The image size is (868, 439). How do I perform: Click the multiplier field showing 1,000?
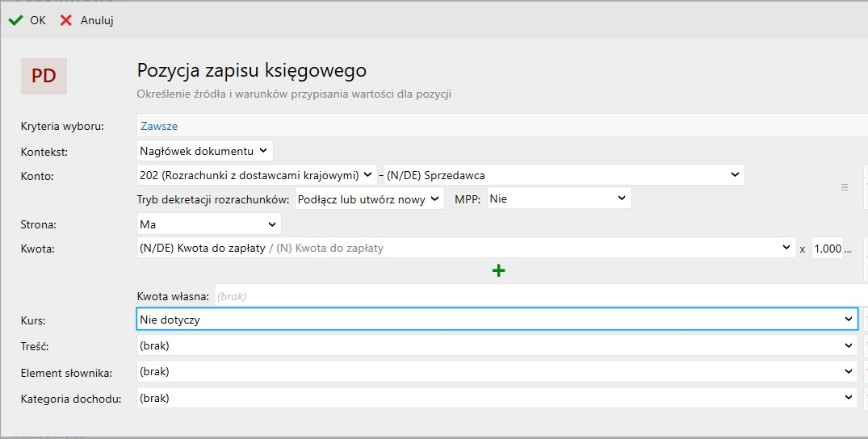(827, 249)
